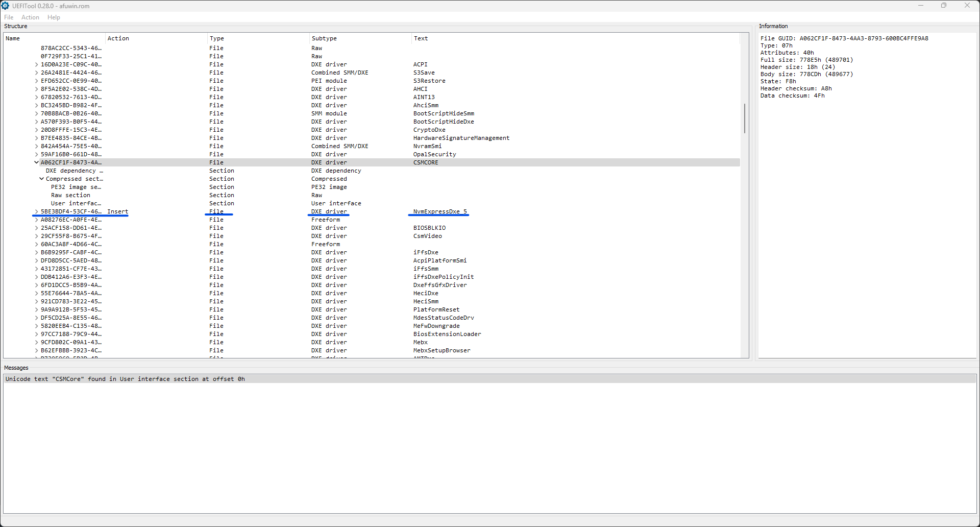Click the Header checksum line in Information
Image resolution: width=980 pixels, height=527 pixels.
(796, 88)
